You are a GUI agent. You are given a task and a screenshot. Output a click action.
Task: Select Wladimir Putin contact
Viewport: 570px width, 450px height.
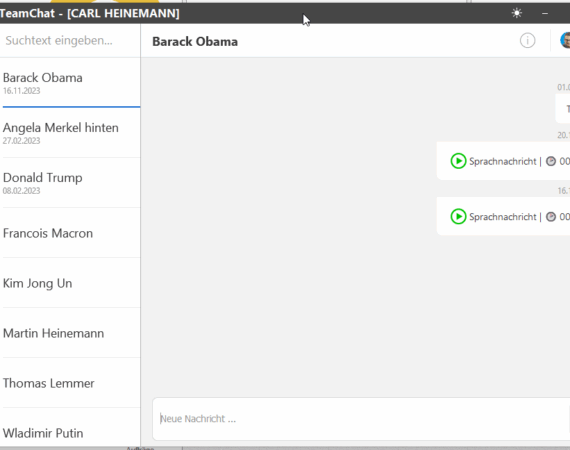(70, 429)
